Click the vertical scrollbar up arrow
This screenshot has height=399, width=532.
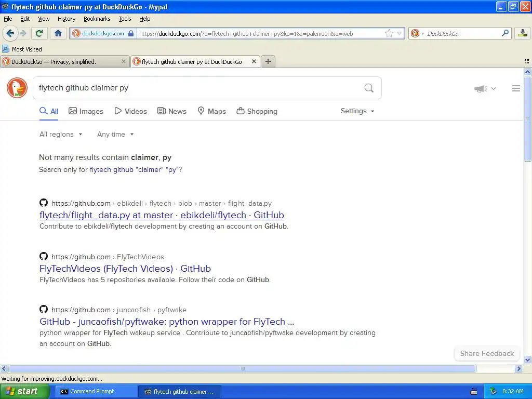click(x=527, y=72)
